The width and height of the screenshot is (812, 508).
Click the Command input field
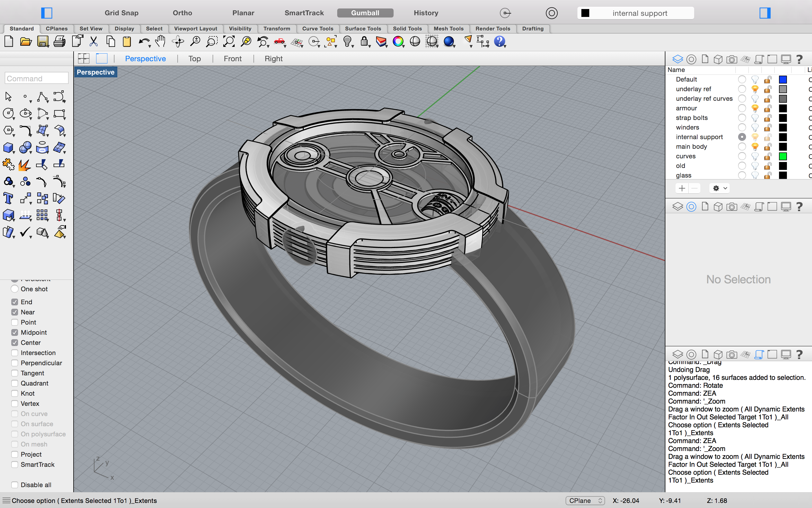pyautogui.click(x=37, y=79)
